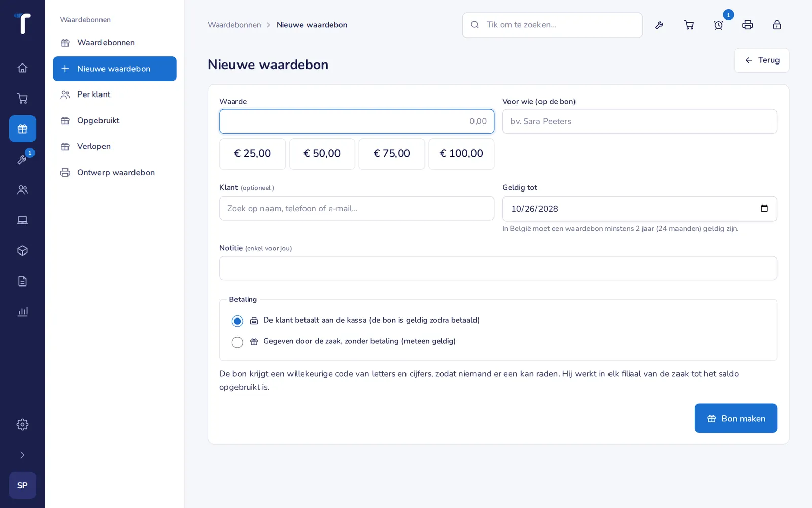Click the lock icon in the top toolbar
Viewport: 812px width, 508px height.
click(x=777, y=25)
